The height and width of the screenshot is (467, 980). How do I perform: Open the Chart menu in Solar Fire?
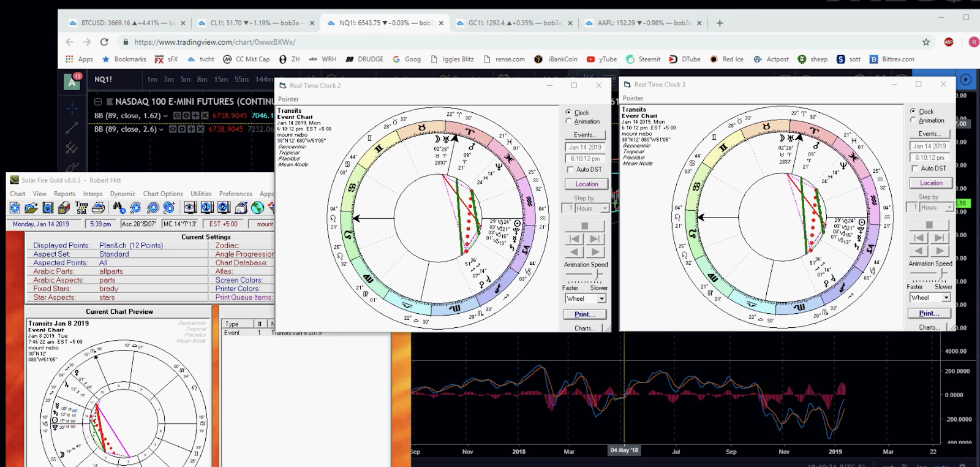point(17,194)
